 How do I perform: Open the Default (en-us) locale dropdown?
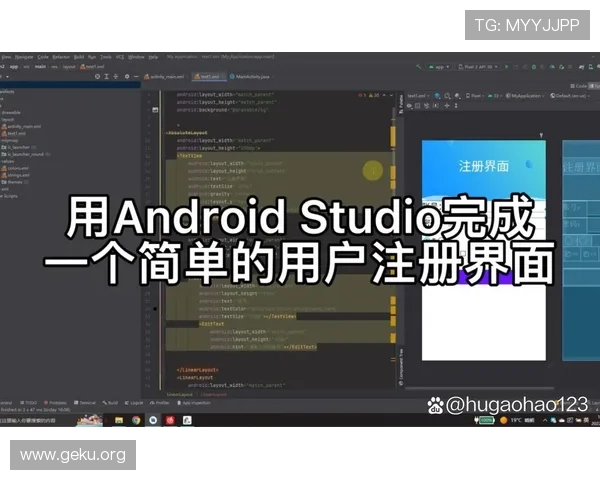click(570, 96)
